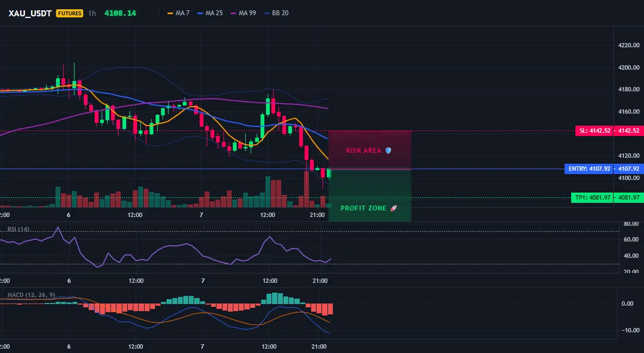The image size is (644, 353).
Task: Click the 60.00 RSI axis value
Action: [631, 239]
